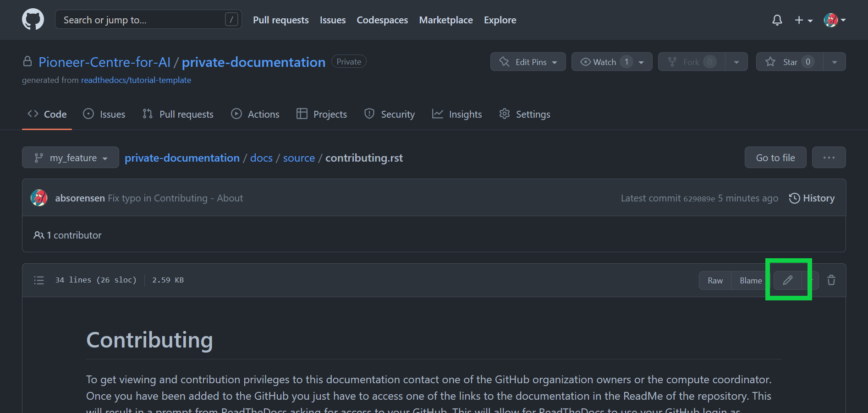This screenshot has width=868, height=413.
Task: Open the Explore page
Action: pos(500,20)
